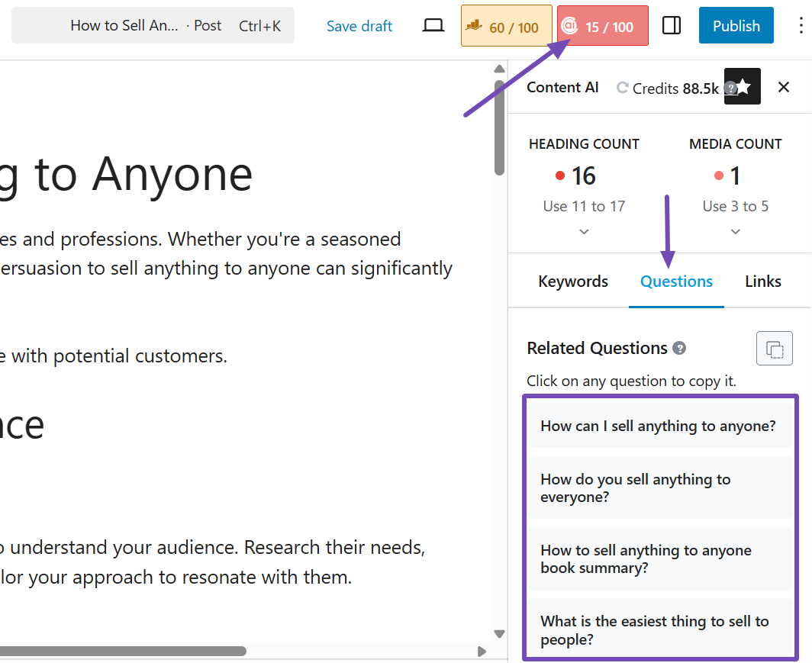
Task: Close the Content AI panel
Action: pos(783,87)
